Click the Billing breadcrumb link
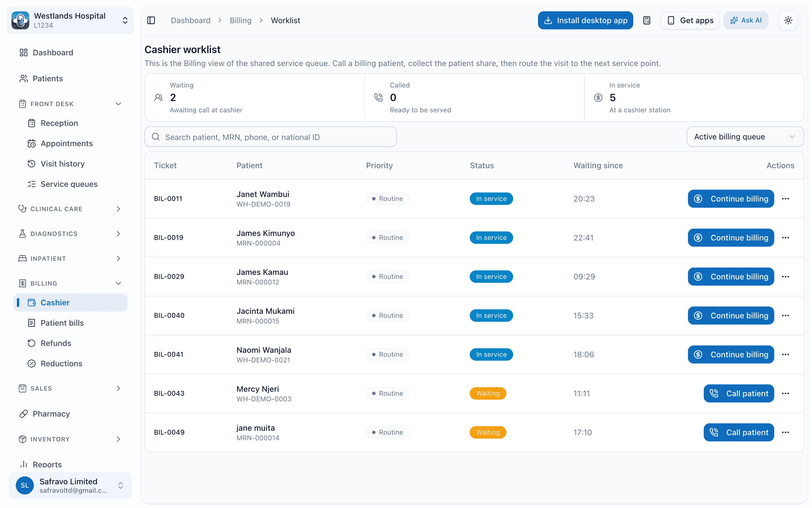The height and width of the screenshot is (508, 812). pos(240,21)
